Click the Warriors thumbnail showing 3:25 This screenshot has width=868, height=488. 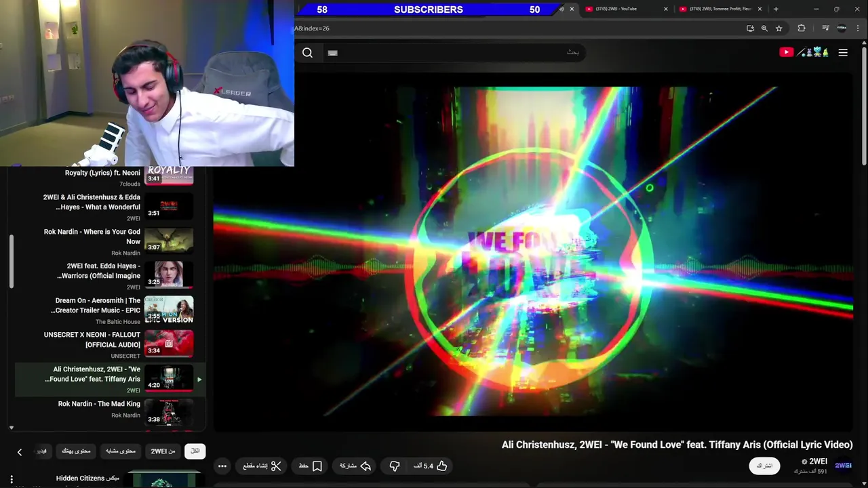coord(169,274)
